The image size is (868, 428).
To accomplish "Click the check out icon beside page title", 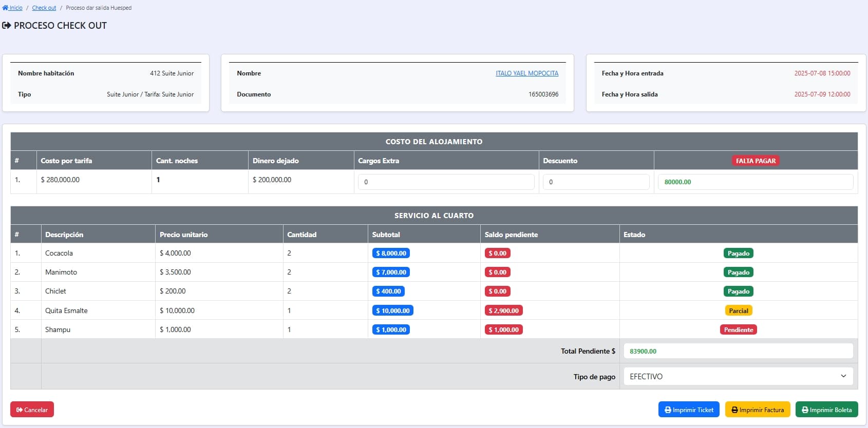I will [x=7, y=26].
